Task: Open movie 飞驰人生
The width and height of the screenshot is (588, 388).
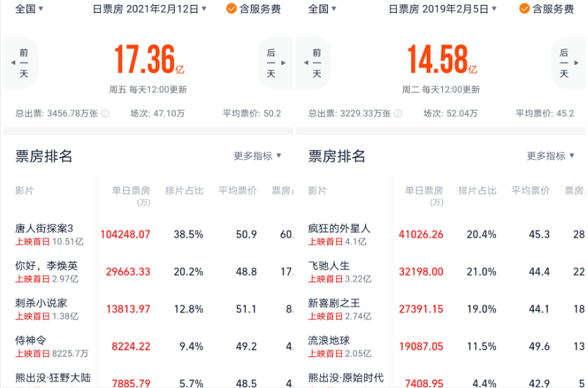Action: [x=329, y=265]
